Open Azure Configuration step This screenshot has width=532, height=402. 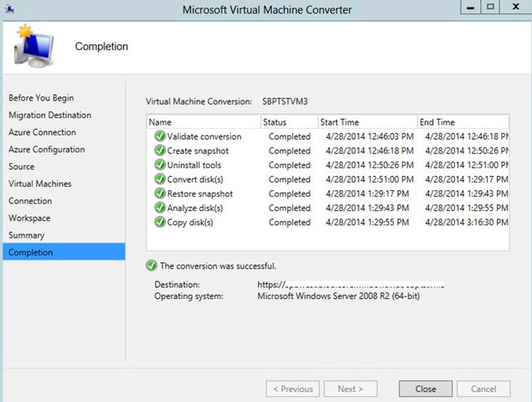[47, 149]
